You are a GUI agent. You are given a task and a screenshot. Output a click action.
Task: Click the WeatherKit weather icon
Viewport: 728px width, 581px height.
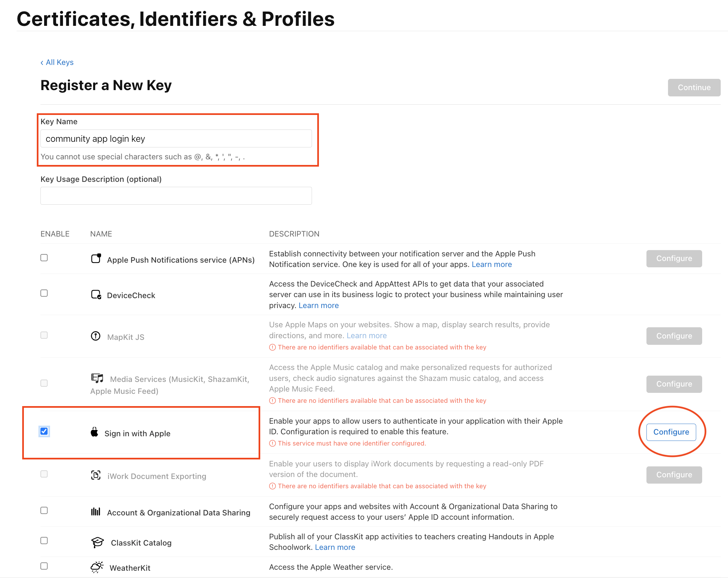tap(96, 566)
